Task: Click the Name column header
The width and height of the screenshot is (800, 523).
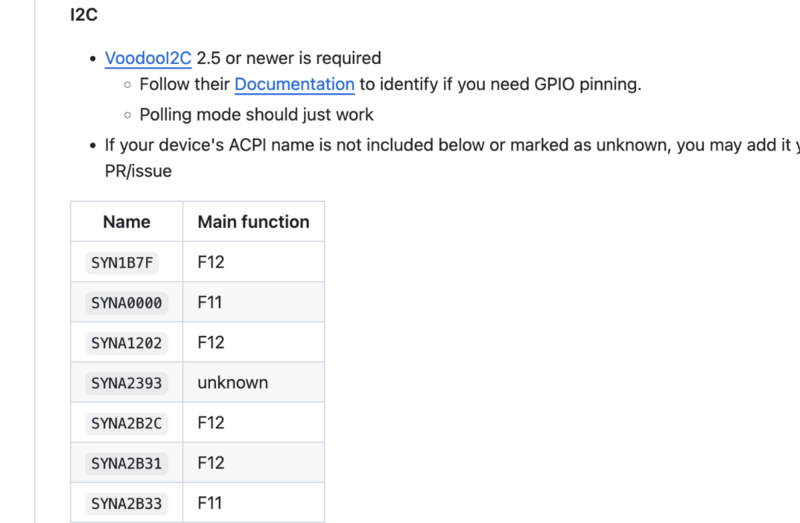Action: pos(126,222)
